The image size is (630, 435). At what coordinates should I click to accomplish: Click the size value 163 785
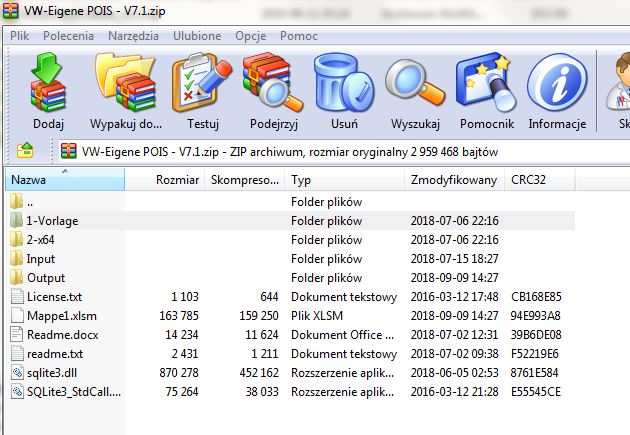pyautogui.click(x=179, y=316)
